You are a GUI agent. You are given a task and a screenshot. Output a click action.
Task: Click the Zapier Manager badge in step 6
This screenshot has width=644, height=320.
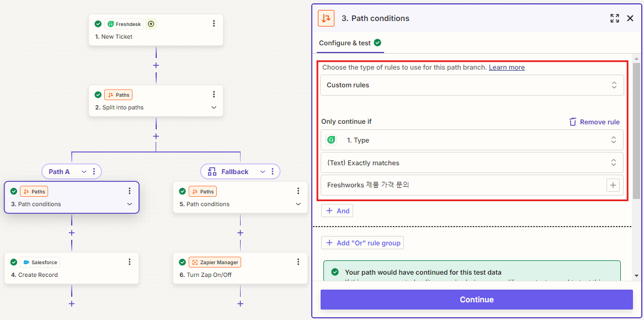click(x=214, y=261)
